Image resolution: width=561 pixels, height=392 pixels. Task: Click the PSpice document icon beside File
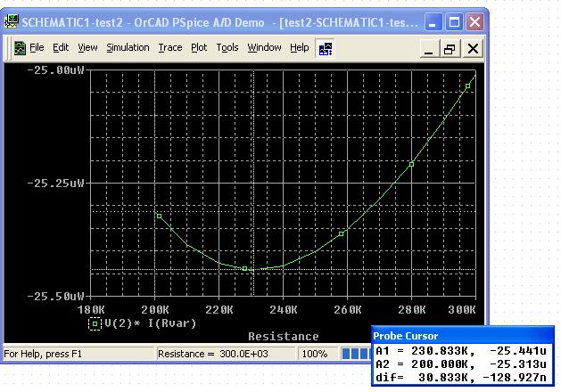pos(20,48)
